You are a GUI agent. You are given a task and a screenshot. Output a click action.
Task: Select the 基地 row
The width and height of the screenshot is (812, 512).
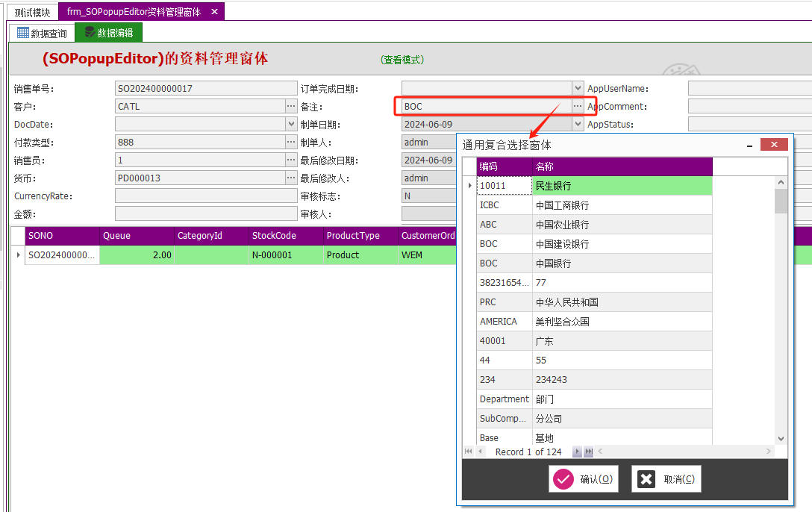[x=595, y=437]
